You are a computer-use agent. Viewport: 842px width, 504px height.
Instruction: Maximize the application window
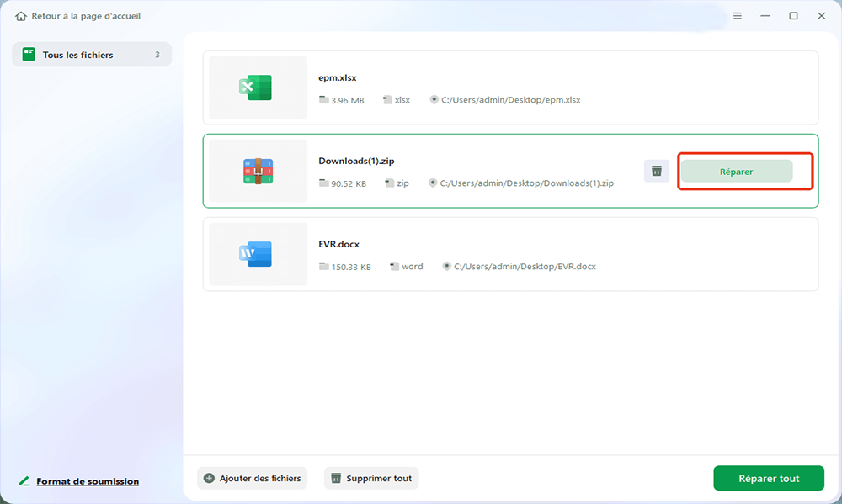[793, 16]
